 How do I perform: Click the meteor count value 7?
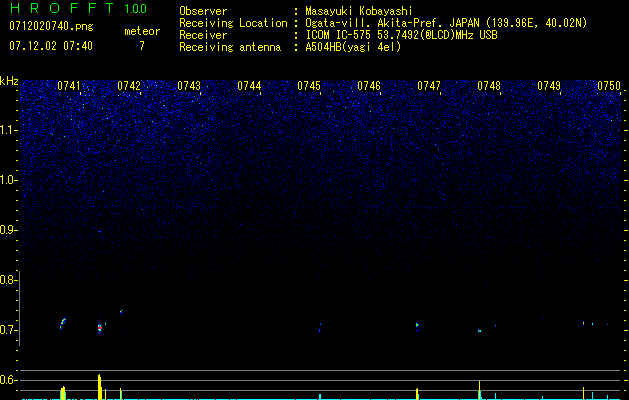click(x=142, y=46)
